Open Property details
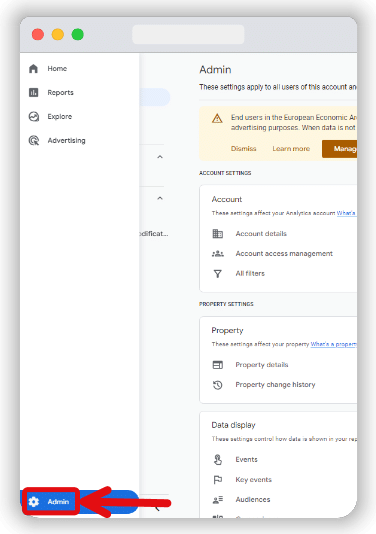 coord(262,365)
